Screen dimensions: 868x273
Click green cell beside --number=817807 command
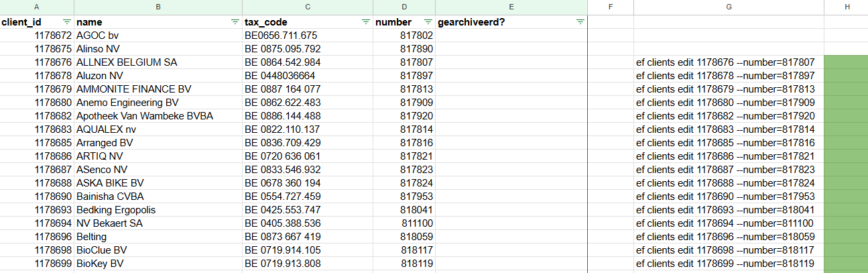coord(846,62)
